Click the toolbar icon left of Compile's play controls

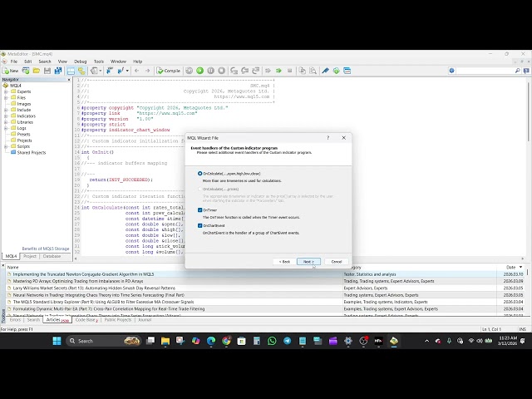(x=189, y=71)
